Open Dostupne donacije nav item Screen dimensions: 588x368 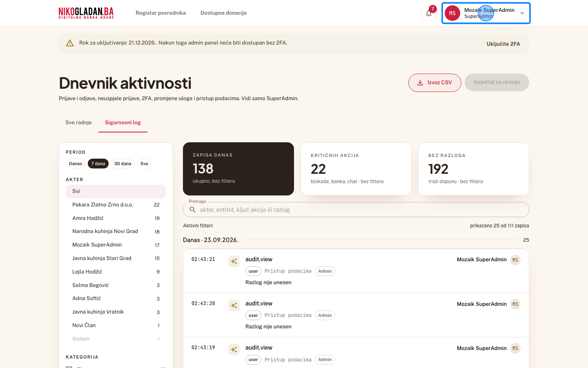223,13
